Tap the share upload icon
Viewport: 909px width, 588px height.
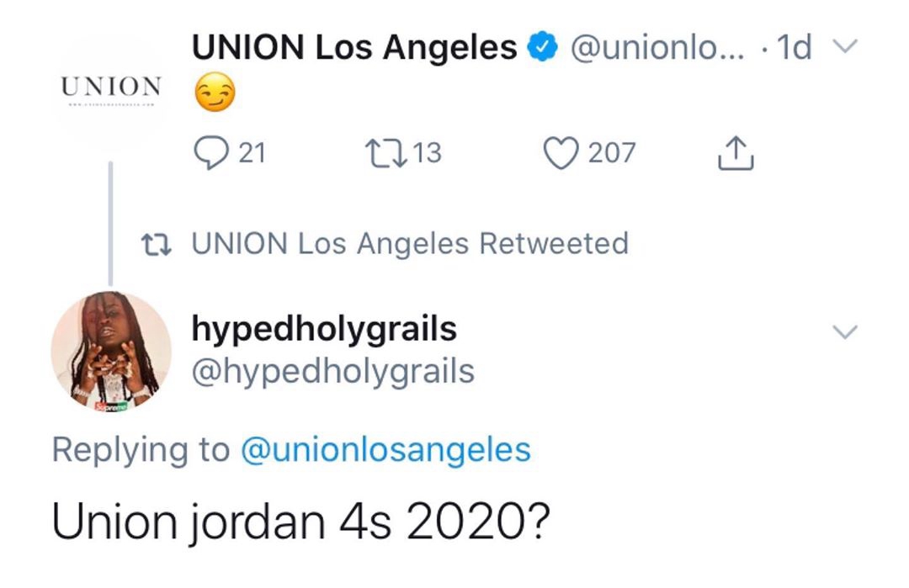click(x=733, y=154)
